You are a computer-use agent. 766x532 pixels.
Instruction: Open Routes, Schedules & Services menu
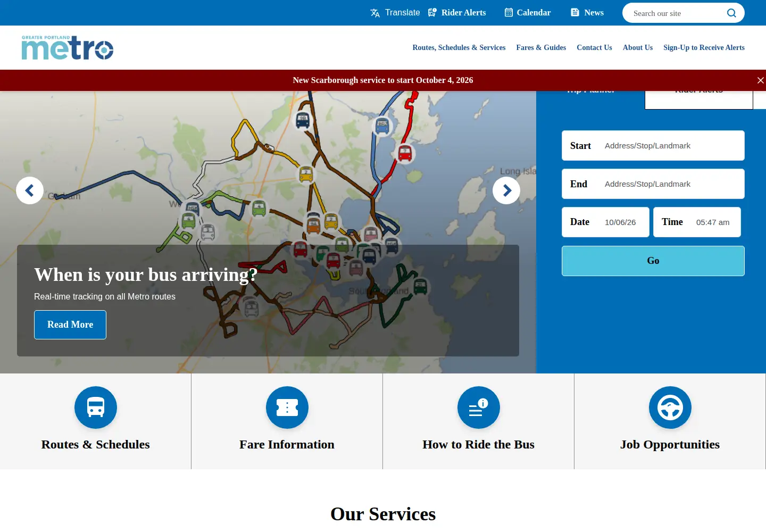tap(459, 47)
